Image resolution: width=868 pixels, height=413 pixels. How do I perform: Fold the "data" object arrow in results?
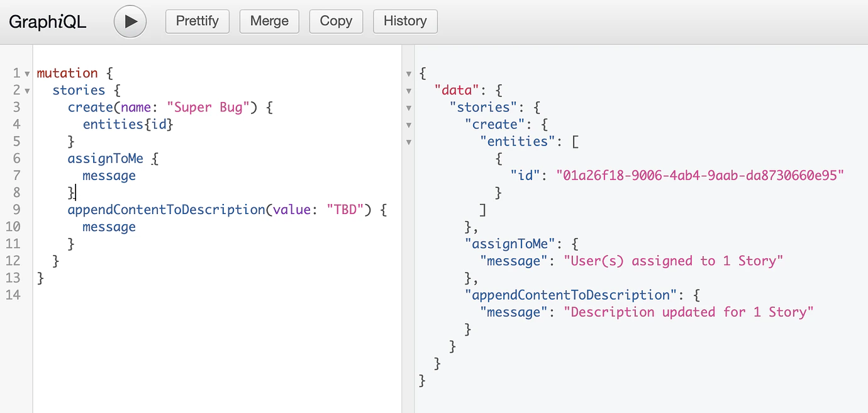(x=409, y=91)
